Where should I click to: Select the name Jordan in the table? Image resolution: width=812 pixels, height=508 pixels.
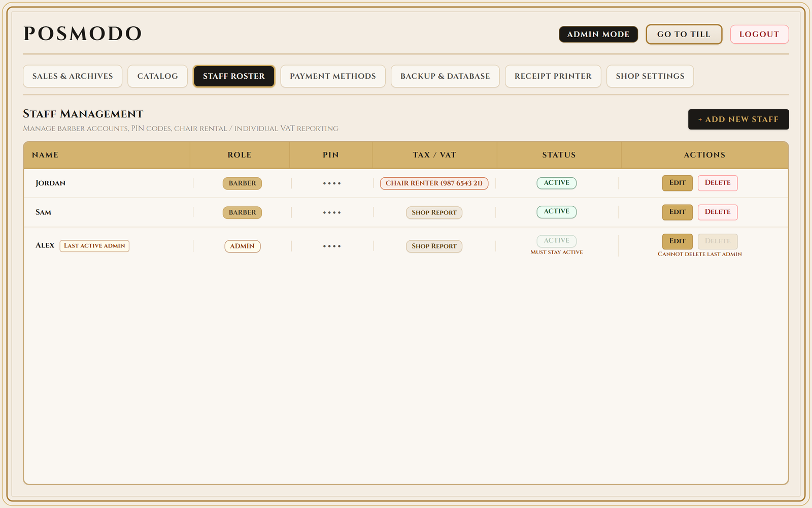[x=50, y=183]
